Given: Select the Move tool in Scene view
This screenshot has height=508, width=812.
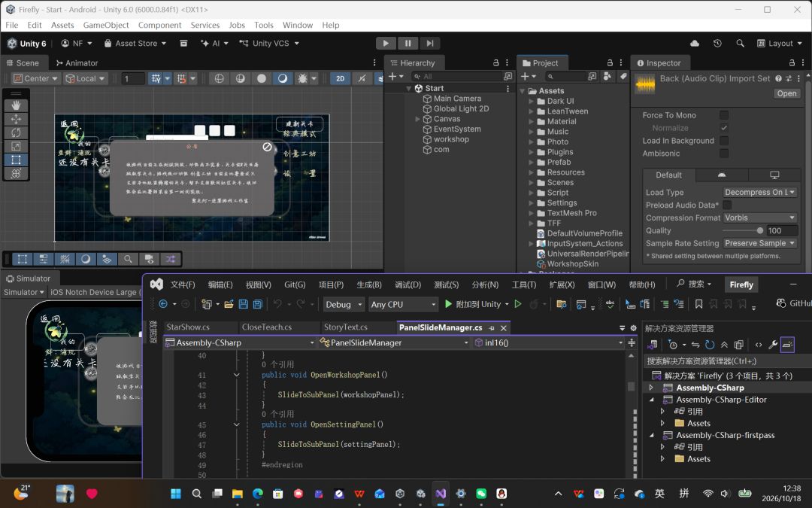Looking at the screenshot, I should click(16, 119).
